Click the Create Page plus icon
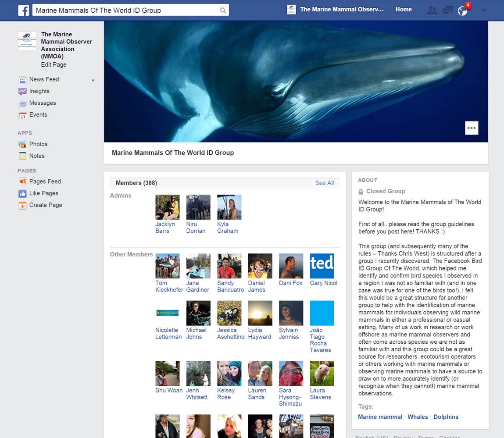Viewport: 504px width, 438px height. [x=22, y=205]
